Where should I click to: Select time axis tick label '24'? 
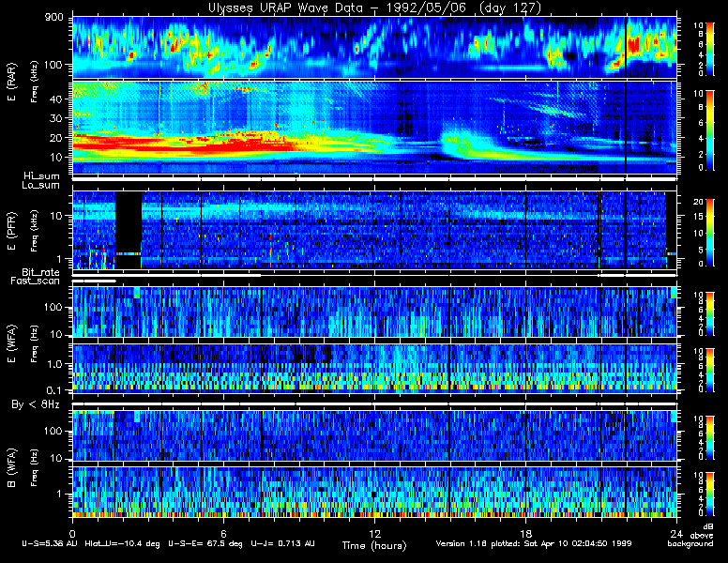coord(676,534)
